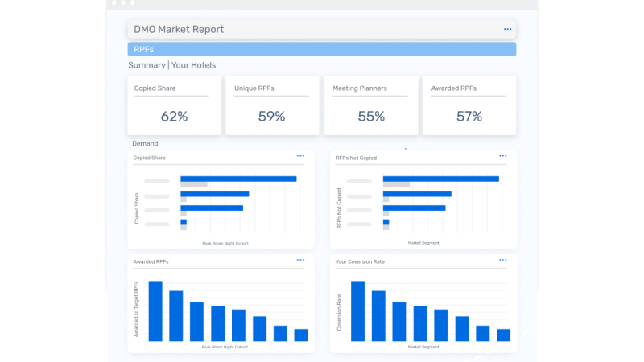Click the longest blue bar in Copied Share chart
This screenshot has width=644, height=362.
click(x=238, y=179)
